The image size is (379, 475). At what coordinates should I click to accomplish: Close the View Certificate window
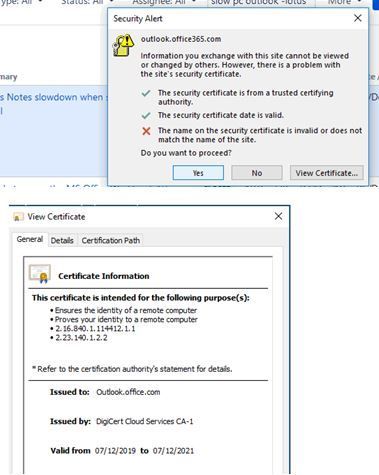pyautogui.click(x=278, y=216)
